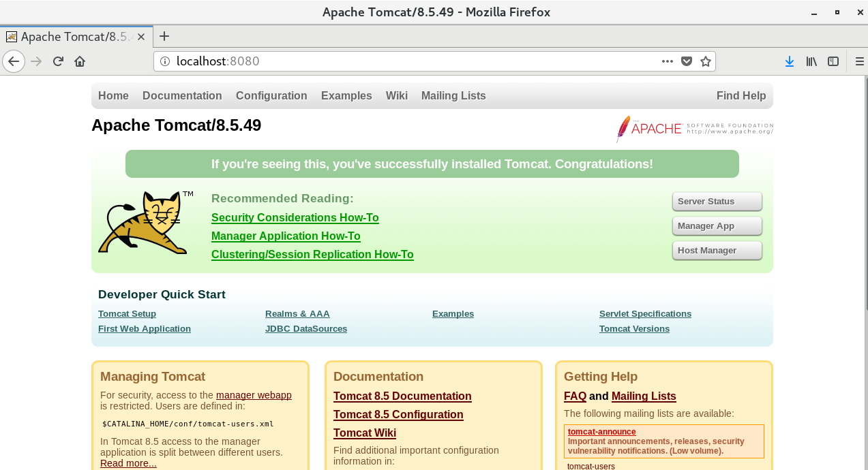Open the manager webapp link

tap(254, 395)
